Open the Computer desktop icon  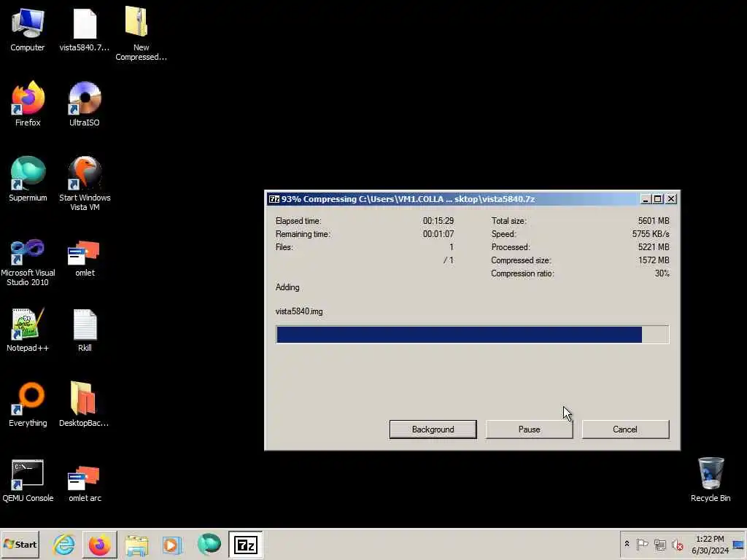point(28,29)
